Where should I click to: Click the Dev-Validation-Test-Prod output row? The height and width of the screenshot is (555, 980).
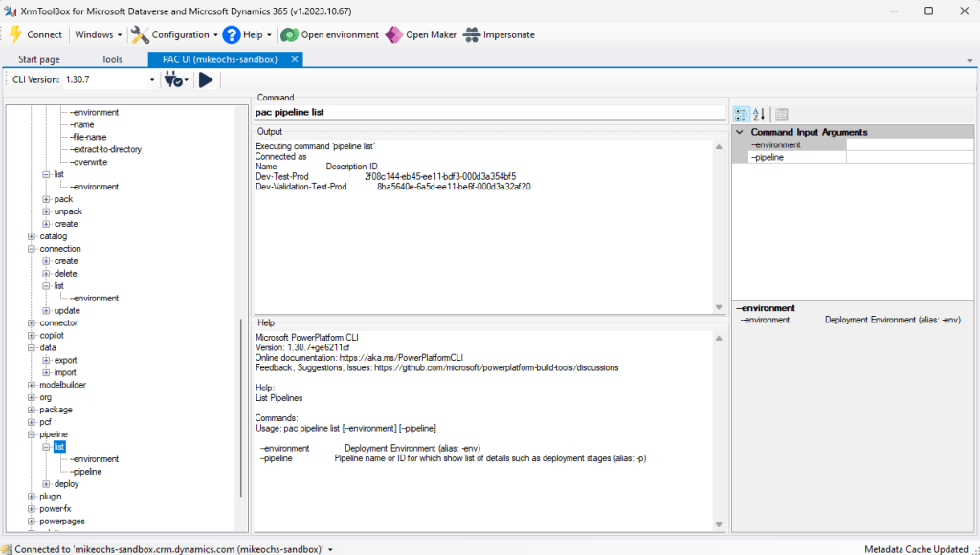(x=393, y=187)
